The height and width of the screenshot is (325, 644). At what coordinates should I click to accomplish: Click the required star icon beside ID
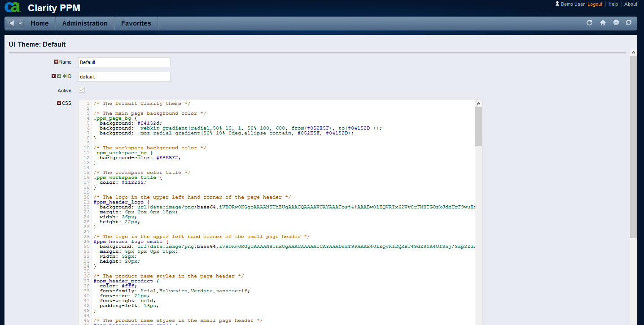pyautogui.click(x=54, y=76)
